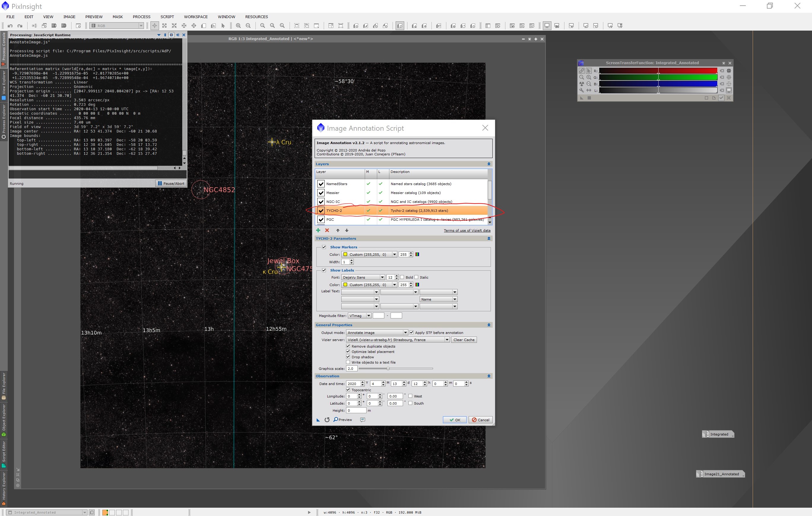Click the red R channel STF bar

coord(658,70)
